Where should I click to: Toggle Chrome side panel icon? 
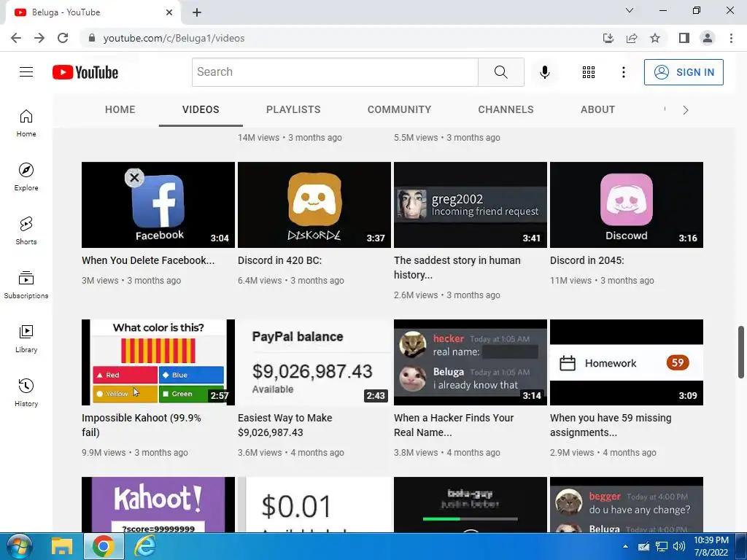click(684, 38)
